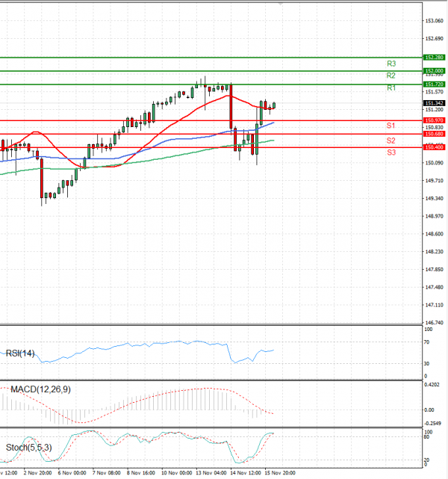This screenshot has width=448, height=479.
Task: Click the 15 Nov 20:00 time axis label
Action: tap(281, 473)
